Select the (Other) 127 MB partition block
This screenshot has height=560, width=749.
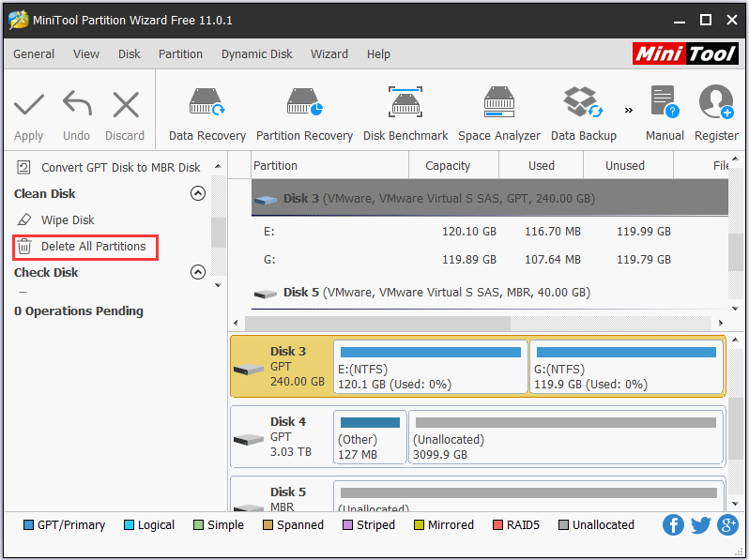point(370,437)
